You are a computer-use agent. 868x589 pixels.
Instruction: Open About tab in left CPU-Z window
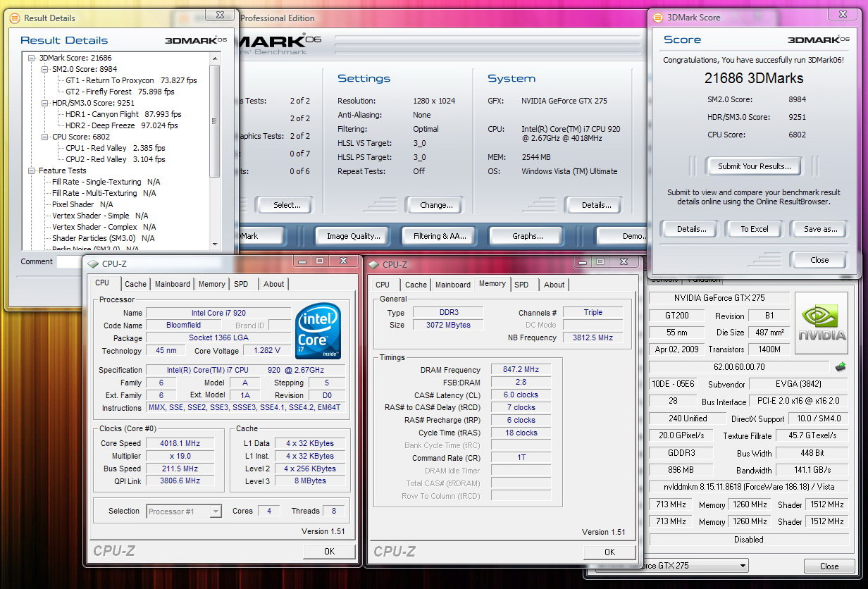(274, 284)
